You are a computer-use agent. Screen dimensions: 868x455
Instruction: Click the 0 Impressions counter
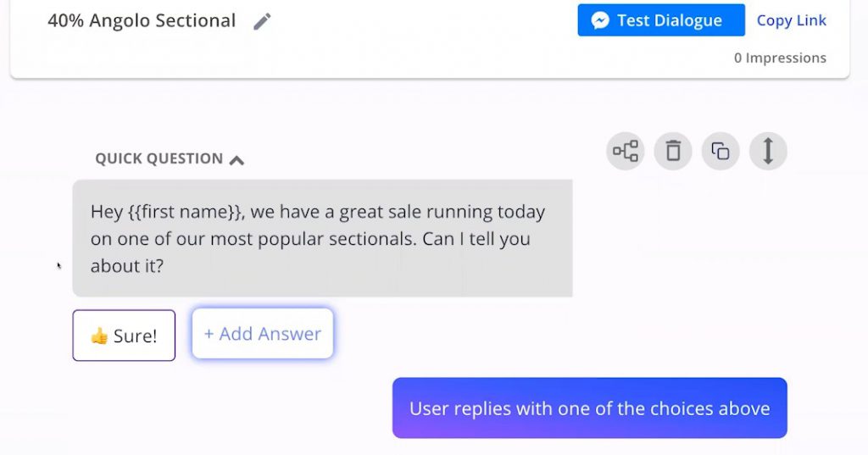[x=780, y=58]
